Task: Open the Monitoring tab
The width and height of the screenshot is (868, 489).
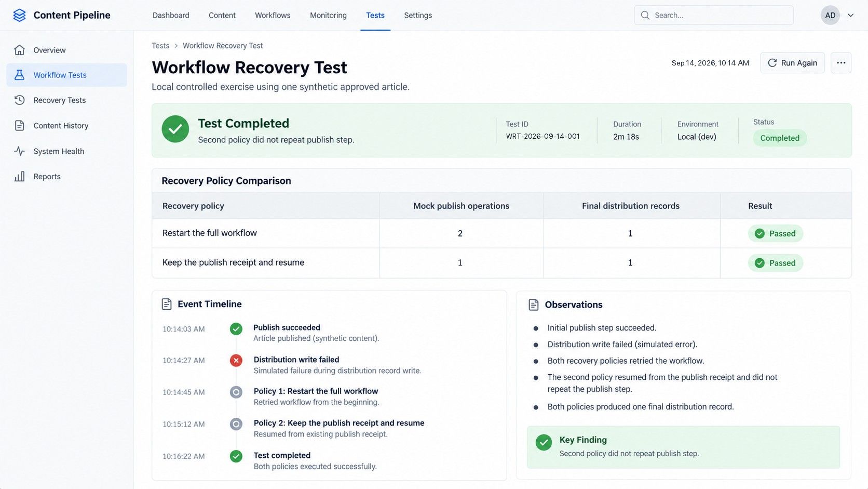Action: [328, 15]
